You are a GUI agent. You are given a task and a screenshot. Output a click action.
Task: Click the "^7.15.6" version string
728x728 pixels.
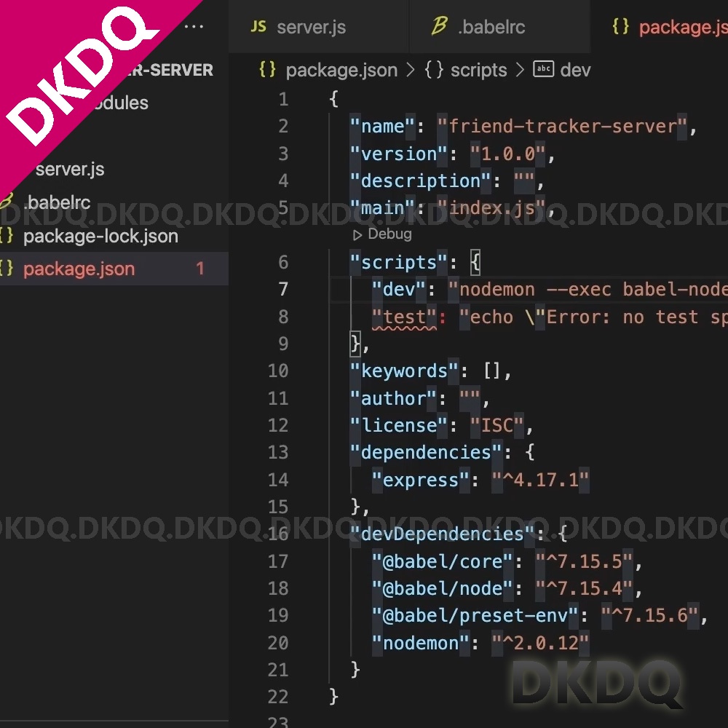649,616
